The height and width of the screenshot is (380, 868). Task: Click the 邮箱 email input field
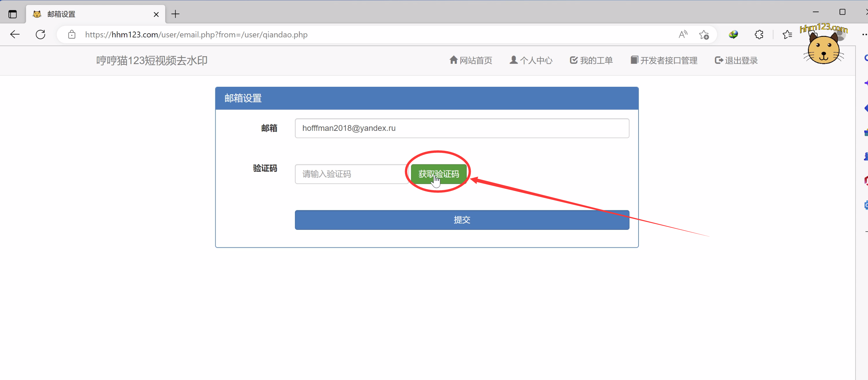pyautogui.click(x=462, y=128)
